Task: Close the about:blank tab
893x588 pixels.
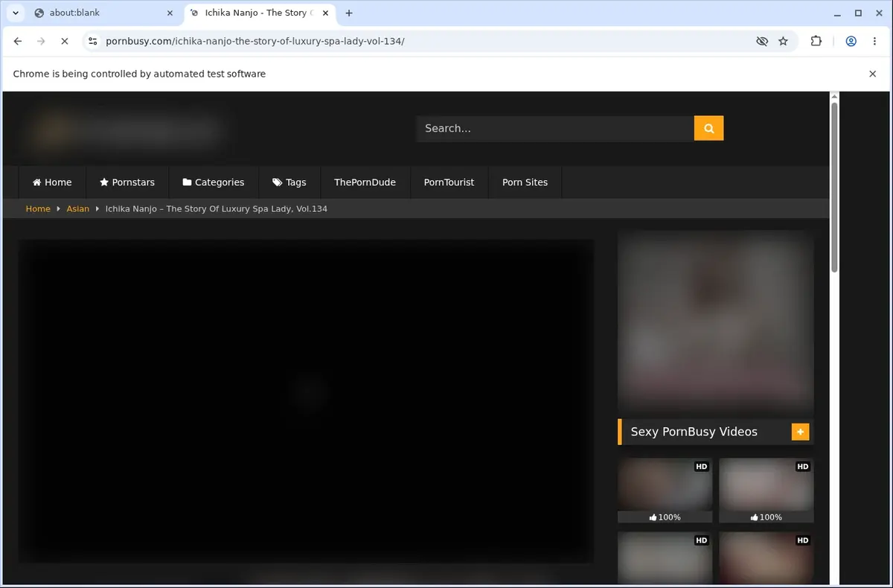Action: click(x=170, y=13)
